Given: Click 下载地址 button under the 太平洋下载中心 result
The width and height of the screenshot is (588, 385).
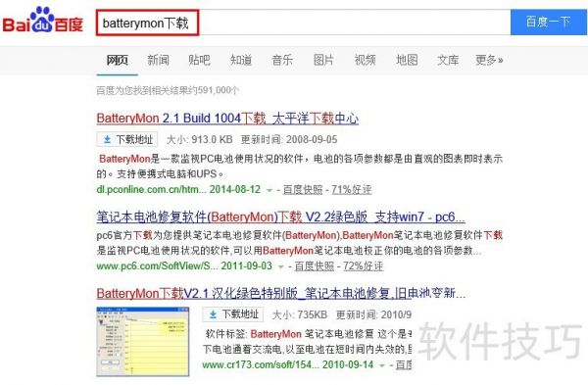Looking at the screenshot, I should (x=127, y=139).
